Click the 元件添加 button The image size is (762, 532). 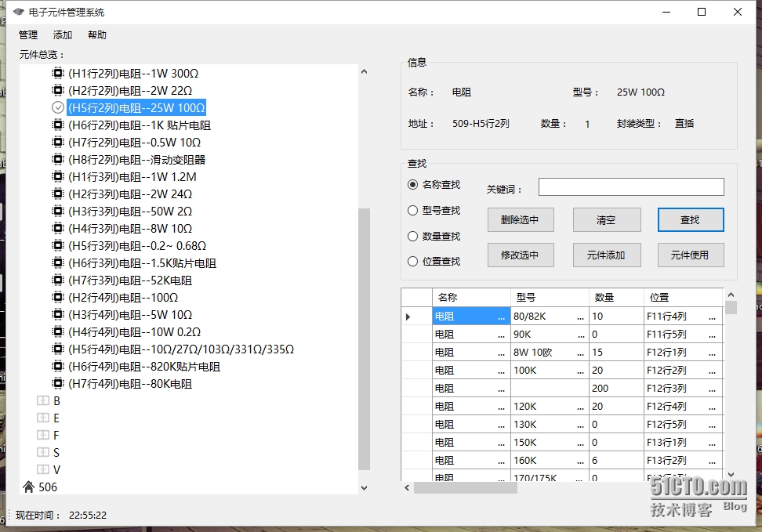point(607,255)
